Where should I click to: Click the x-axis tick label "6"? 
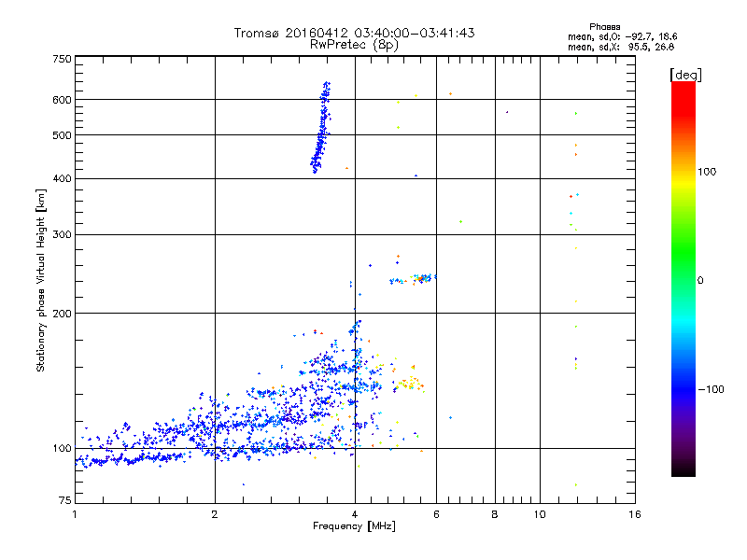(436, 514)
